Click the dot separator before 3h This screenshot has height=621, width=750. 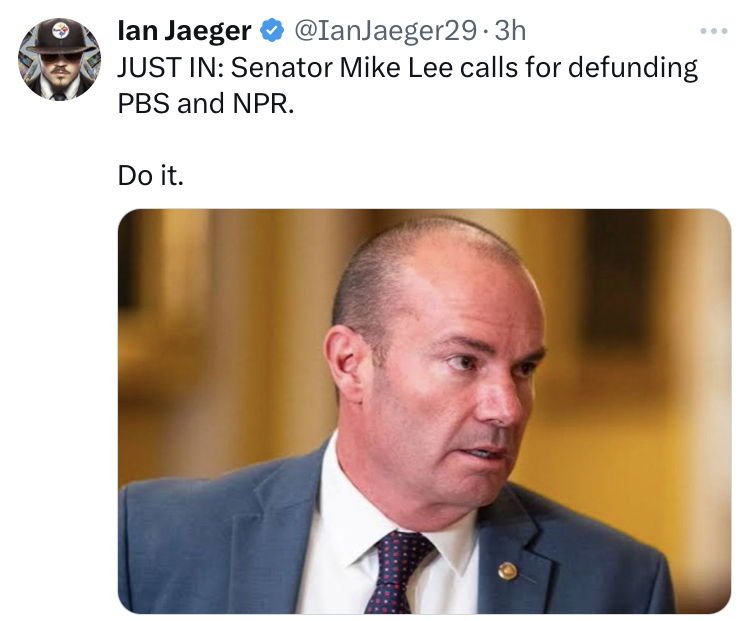[x=486, y=32]
